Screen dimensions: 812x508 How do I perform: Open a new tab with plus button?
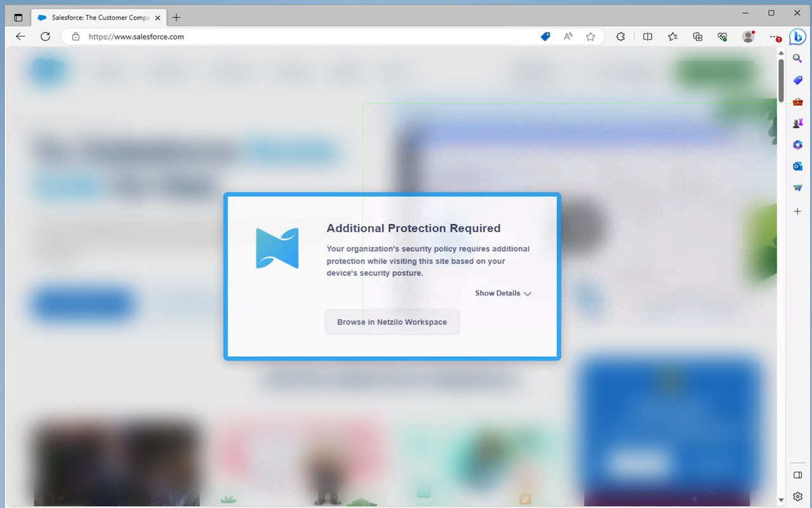click(176, 18)
